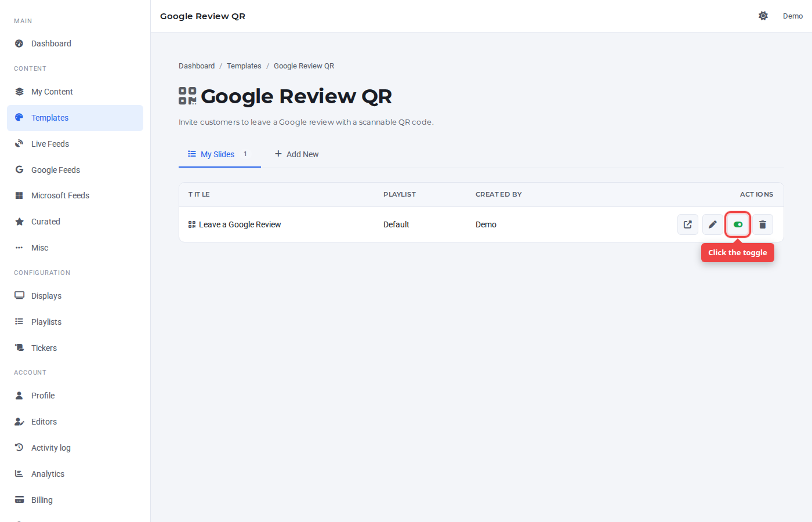Screen dimensions: 812x522
Task: Click the QR icon in the slide row
Action: (x=192, y=224)
